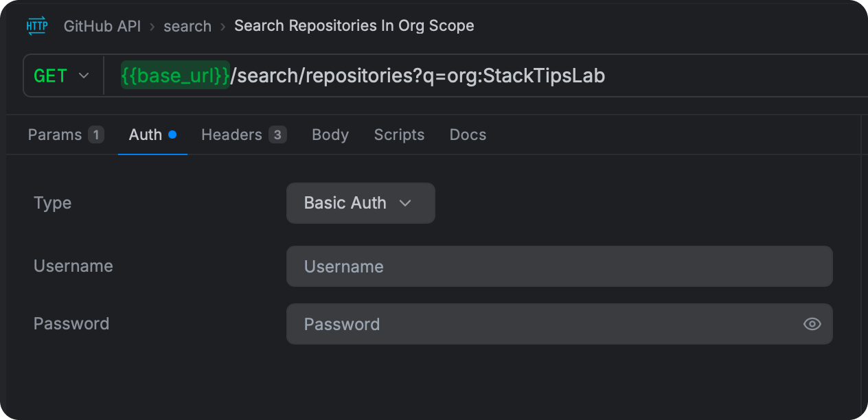868x420 pixels.
Task: Click Search Repositories In Org Scope title
Action: 354,26
